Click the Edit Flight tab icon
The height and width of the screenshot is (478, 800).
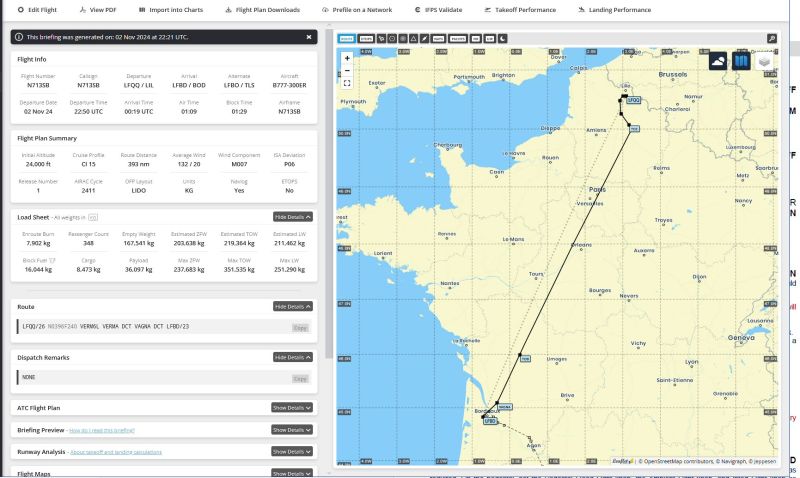pyautogui.click(x=20, y=10)
